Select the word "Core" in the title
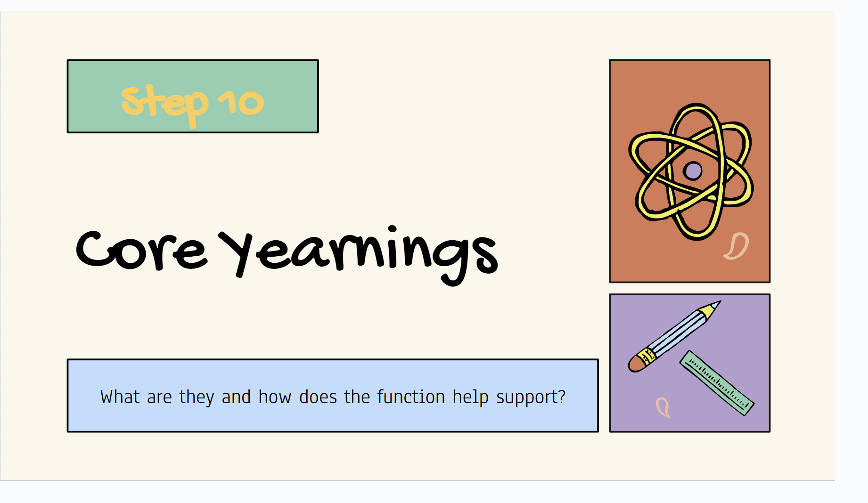 point(141,251)
